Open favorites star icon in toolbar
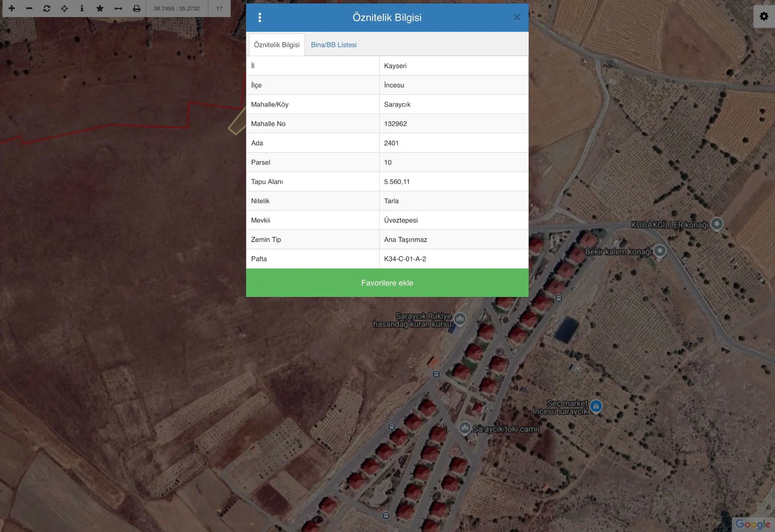Viewport: 775px width, 532px height. click(x=100, y=8)
